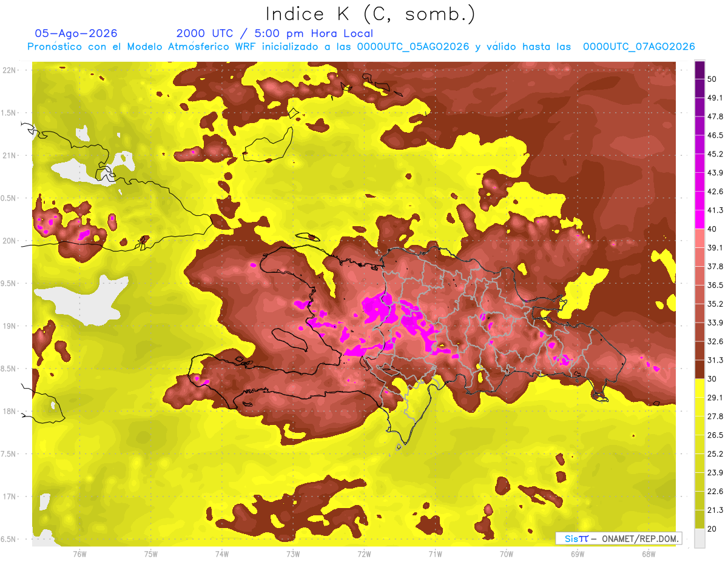
Task: Click the magenta color bar segment between 40 and 41.3
Action: pos(699,219)
